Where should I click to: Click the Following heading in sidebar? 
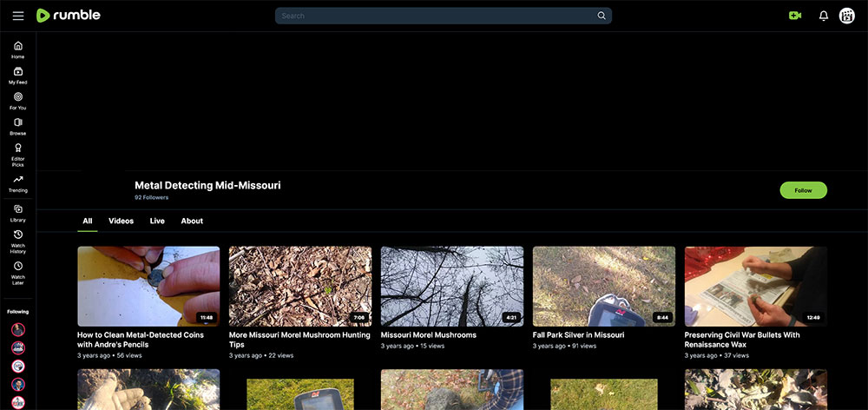click(17, 312)
